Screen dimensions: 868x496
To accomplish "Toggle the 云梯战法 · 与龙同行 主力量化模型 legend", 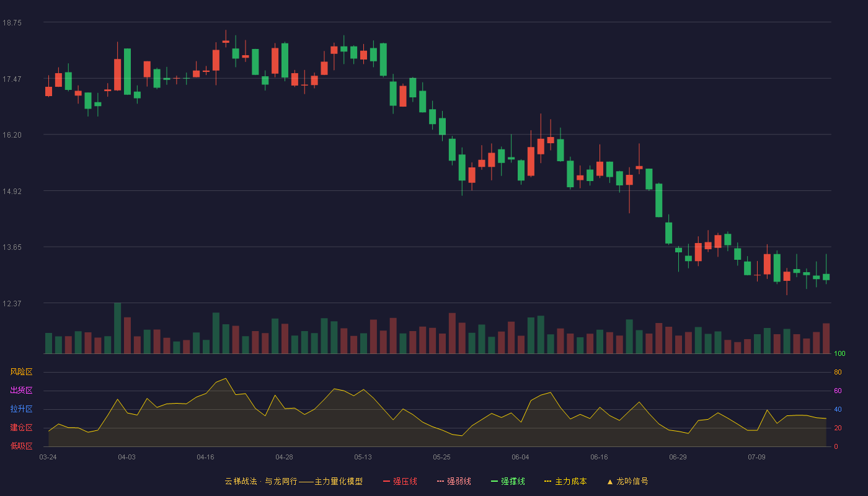I will (293, 481).
